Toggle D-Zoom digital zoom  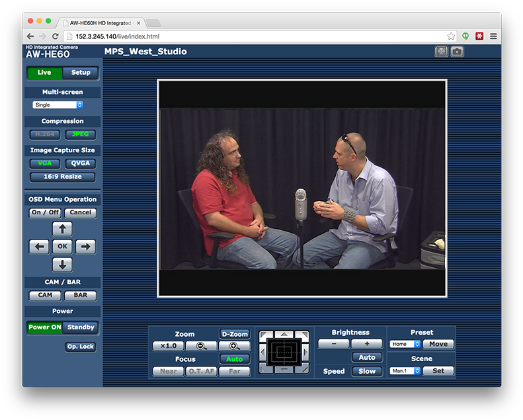pos(235,334)
